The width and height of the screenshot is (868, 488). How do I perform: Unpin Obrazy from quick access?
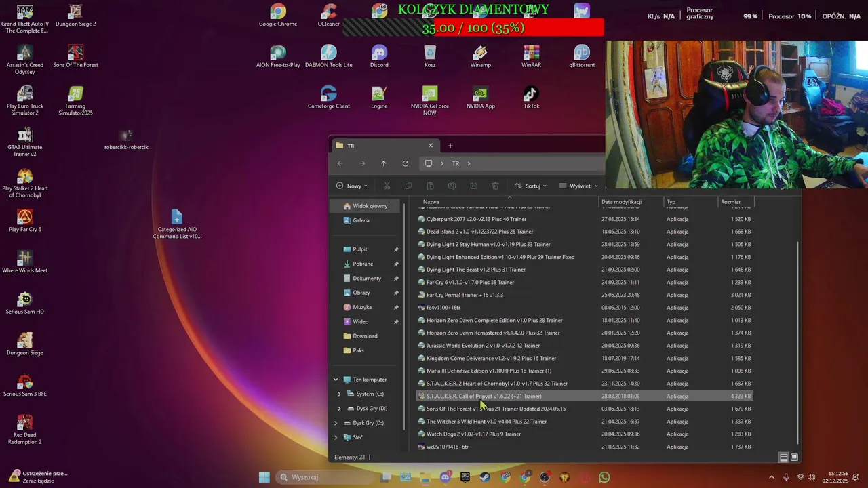pyautogui.click(x=396, y=293)
